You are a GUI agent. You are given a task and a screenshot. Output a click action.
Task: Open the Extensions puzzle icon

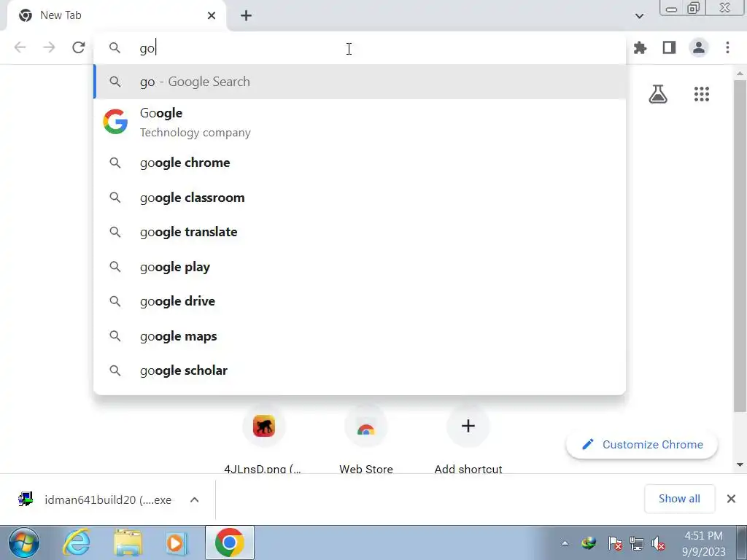(640, 47)
